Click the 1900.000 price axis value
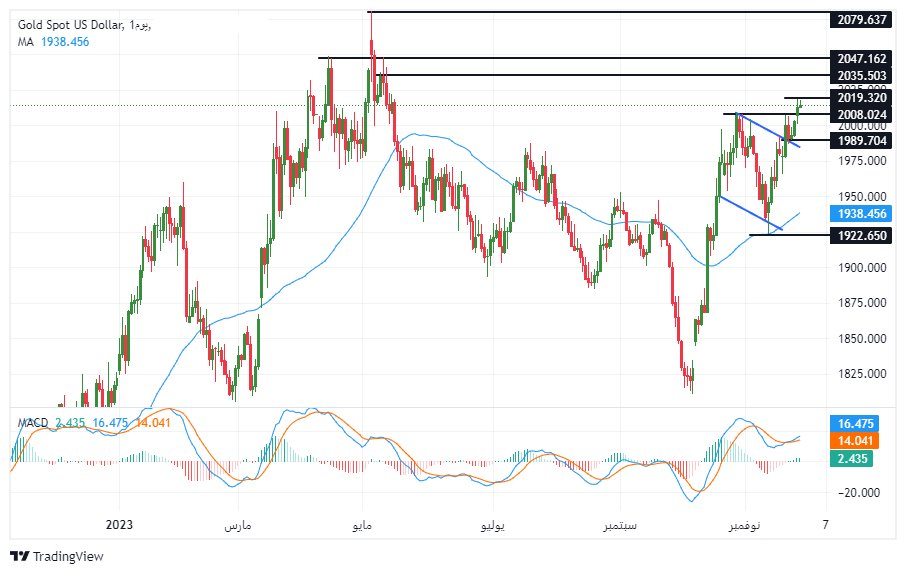 [862, 268]
